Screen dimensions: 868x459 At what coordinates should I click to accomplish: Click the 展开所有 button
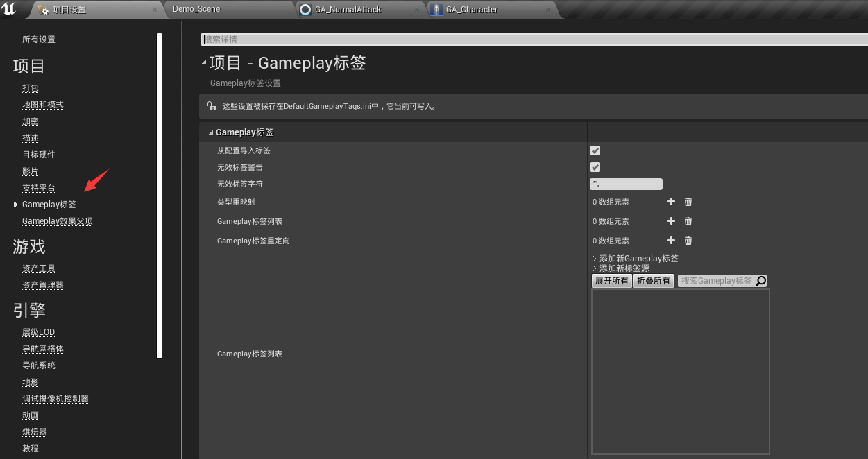pos(611,280)
